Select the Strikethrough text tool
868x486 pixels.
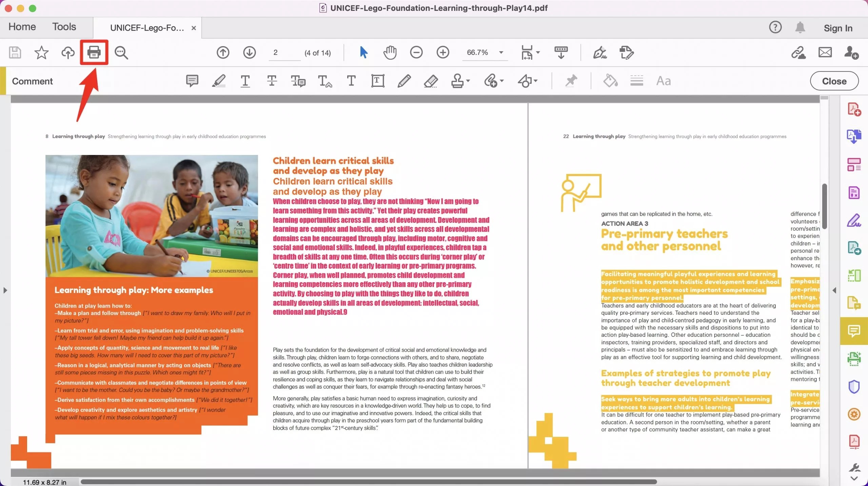(x=272, y=81)
